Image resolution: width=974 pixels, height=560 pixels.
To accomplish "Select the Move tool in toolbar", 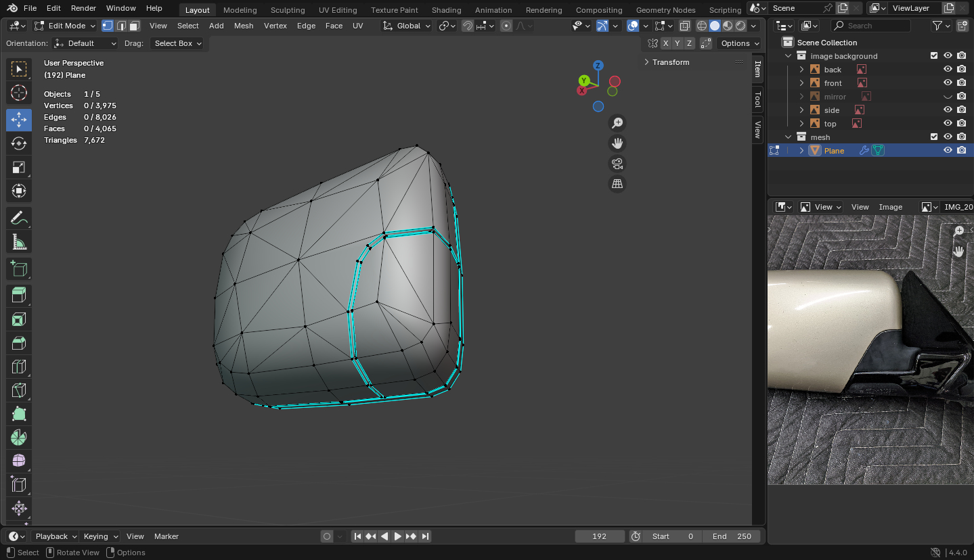I will [19, 120].
